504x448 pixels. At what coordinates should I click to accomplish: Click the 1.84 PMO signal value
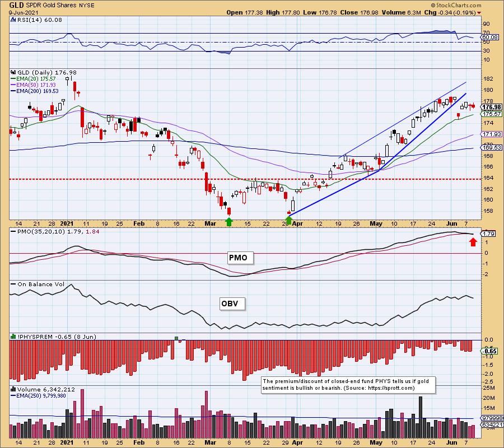click(x=92, y=231)
